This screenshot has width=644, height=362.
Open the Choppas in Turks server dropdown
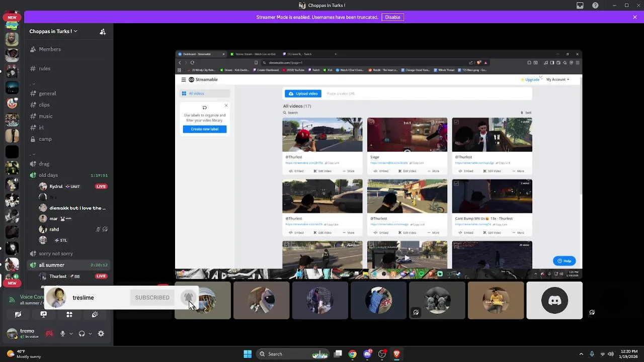(53, 31)
